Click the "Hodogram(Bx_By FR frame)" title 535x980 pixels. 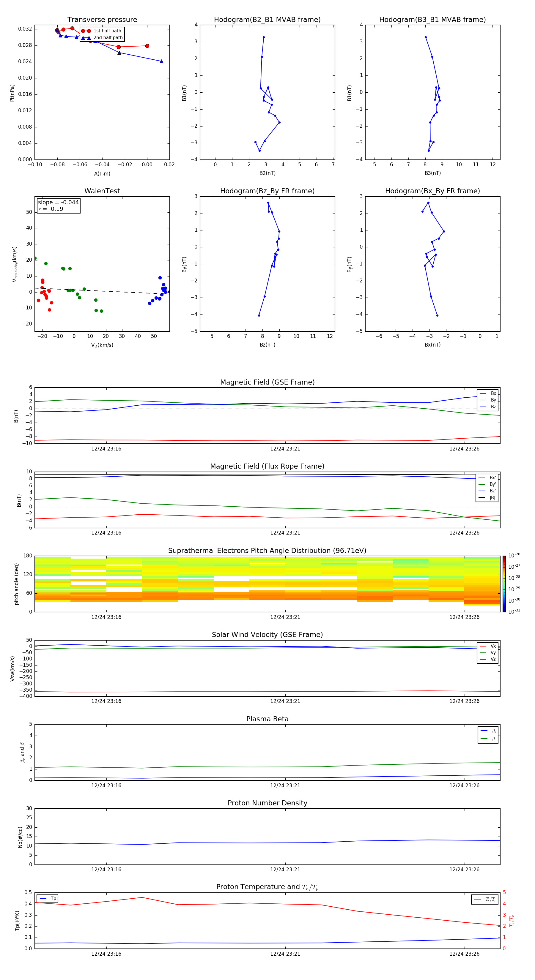[432, 191]
